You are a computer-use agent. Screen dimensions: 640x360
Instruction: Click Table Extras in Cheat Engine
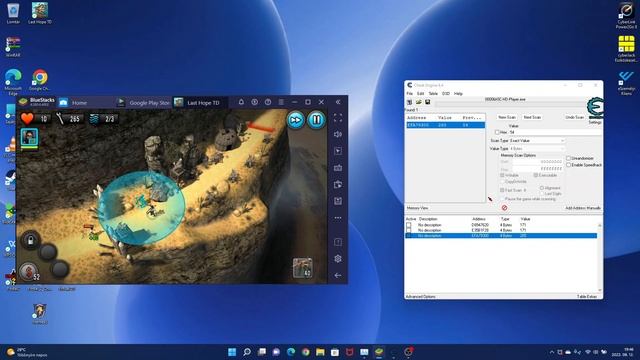click(x=587, y=297)
